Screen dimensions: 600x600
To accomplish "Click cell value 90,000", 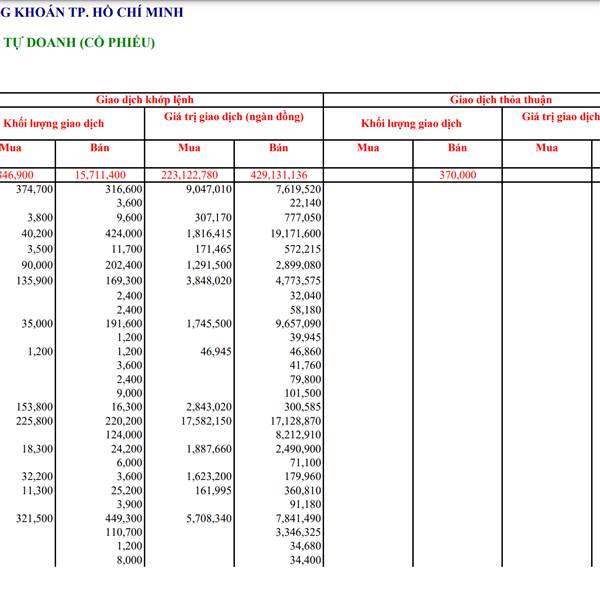I will [38, 265].
